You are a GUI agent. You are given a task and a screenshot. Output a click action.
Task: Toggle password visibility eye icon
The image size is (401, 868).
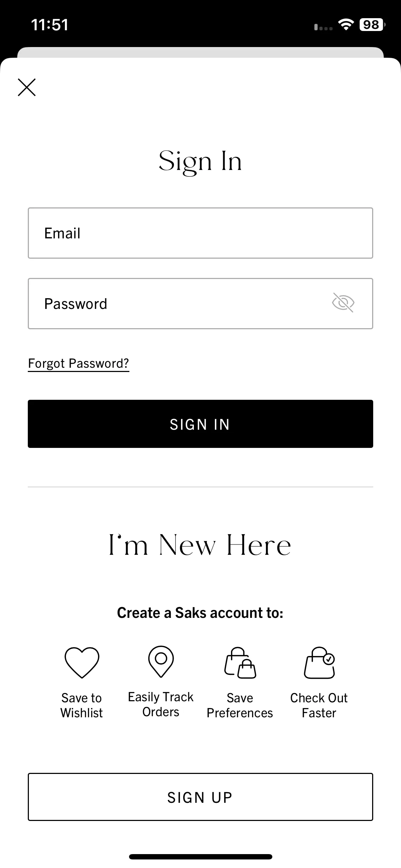(343, 303)
